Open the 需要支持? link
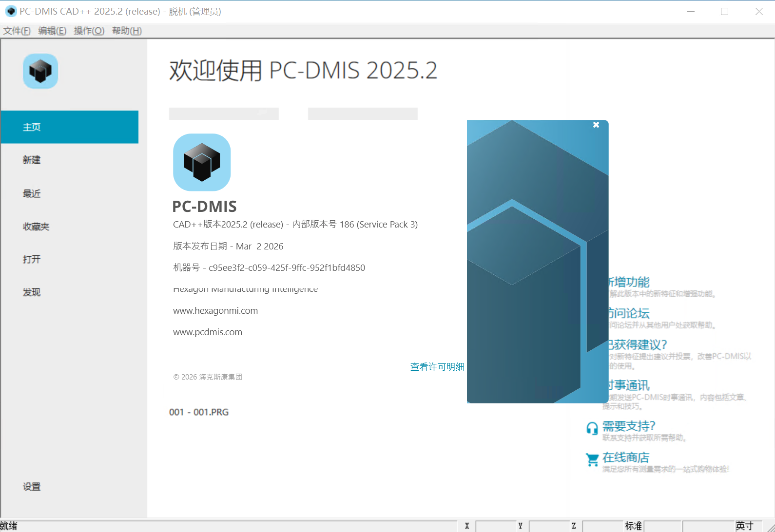This screenshot has width=775, height=532. 629,426
